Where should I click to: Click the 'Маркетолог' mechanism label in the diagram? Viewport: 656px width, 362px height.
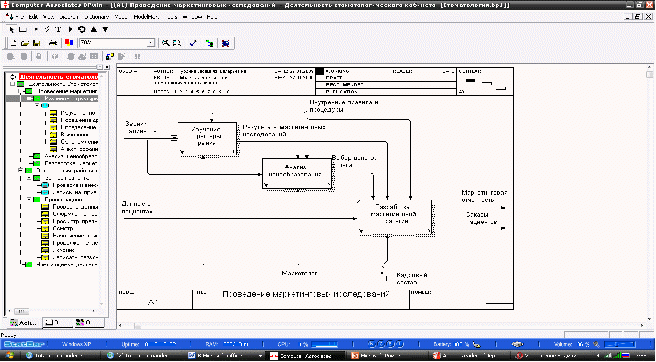[x=299, y=273]
